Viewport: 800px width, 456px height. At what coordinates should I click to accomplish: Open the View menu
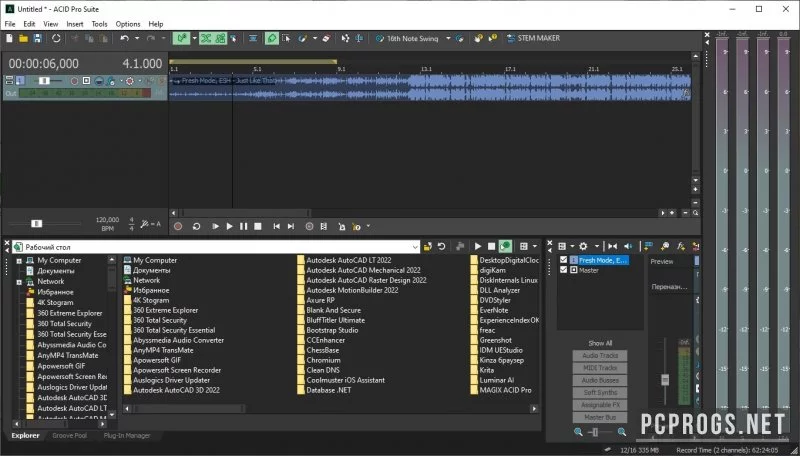coord(51,24)
